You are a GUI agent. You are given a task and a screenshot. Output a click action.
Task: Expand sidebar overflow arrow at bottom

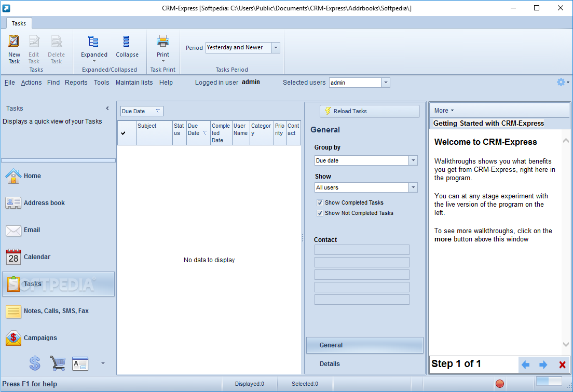103,363
